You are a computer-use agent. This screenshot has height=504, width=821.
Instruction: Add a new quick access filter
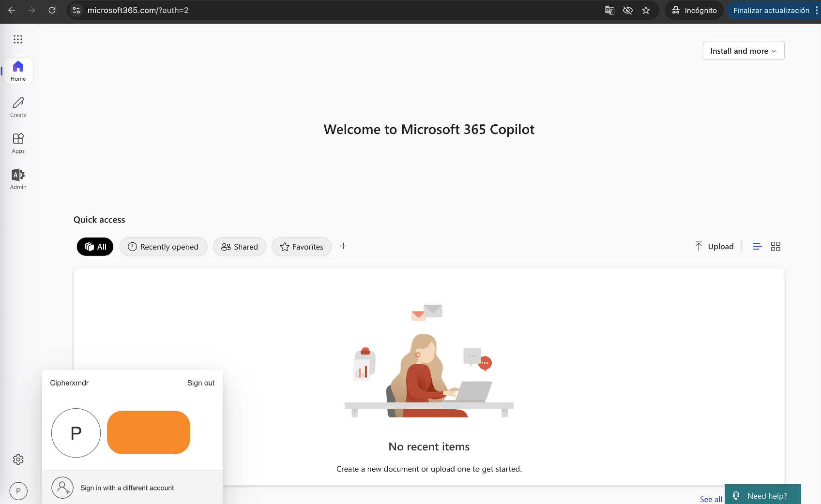point(344,246)
